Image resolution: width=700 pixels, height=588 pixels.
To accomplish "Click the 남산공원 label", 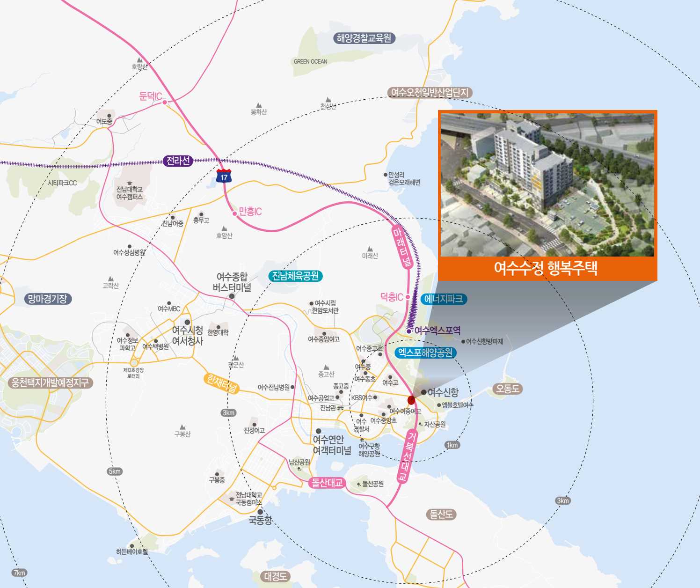I will point(299,462).
